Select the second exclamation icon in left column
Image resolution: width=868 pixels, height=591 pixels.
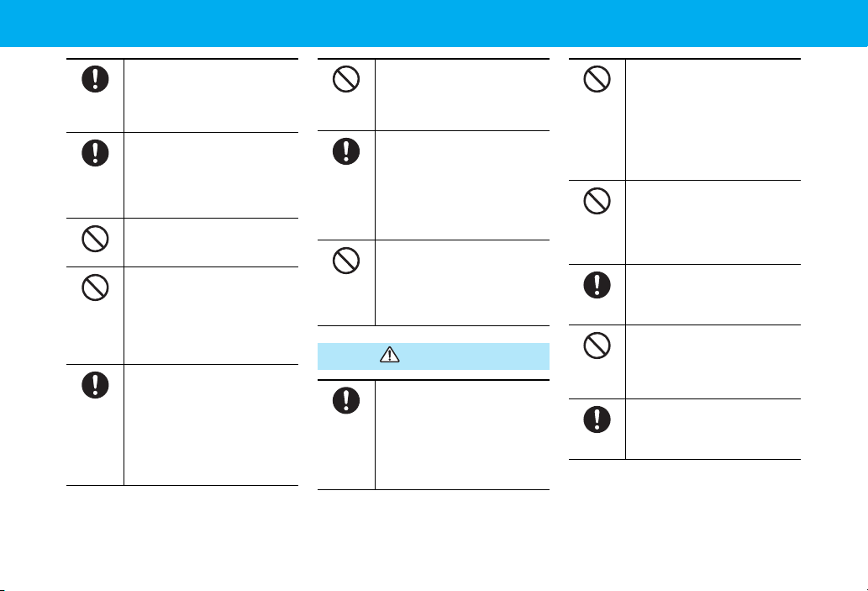(95, 153)
